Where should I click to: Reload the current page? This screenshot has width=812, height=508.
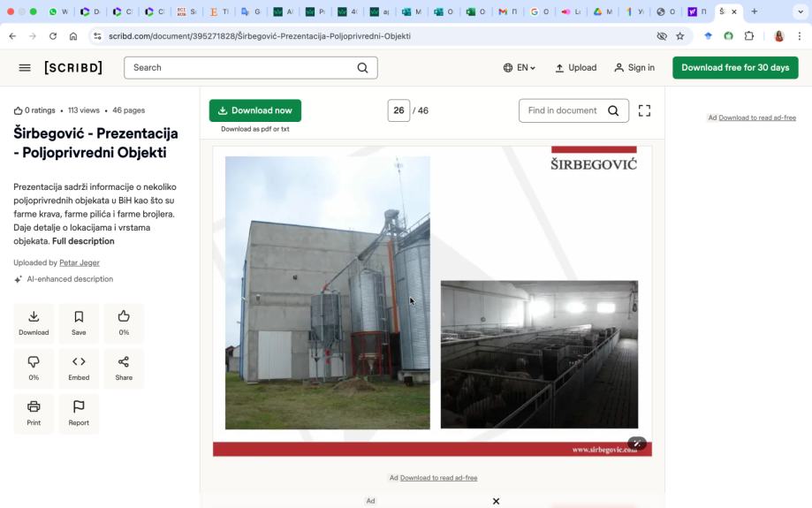pyautogui.click(x=53, y=36)
